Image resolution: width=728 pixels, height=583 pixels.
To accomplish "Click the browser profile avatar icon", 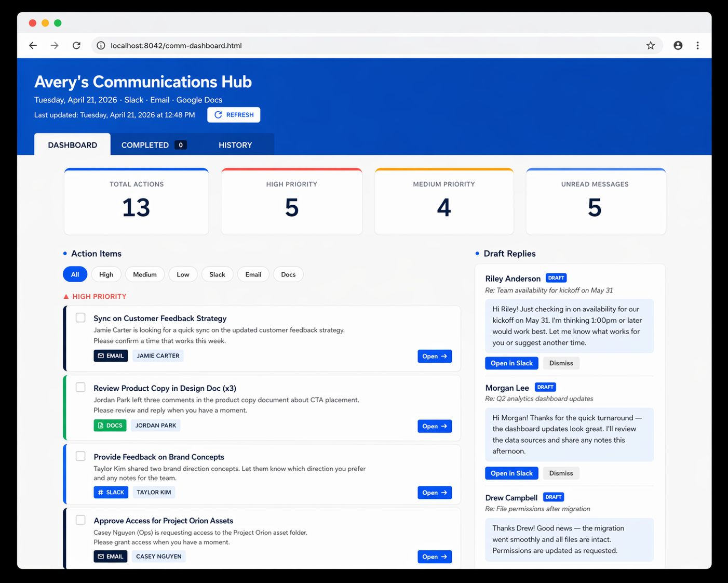I will pos(678,45).
